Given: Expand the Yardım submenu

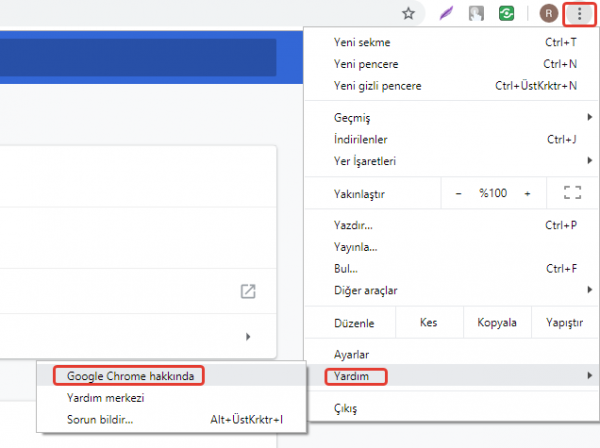Looking at the screenshot, I should coord(451,376).
